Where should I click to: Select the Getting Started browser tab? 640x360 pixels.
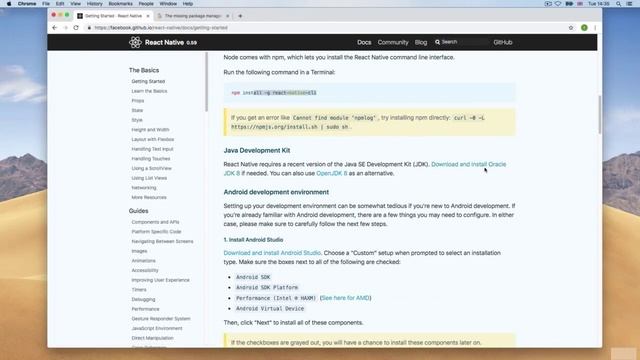pyautogui.click(x=113, y=16)
